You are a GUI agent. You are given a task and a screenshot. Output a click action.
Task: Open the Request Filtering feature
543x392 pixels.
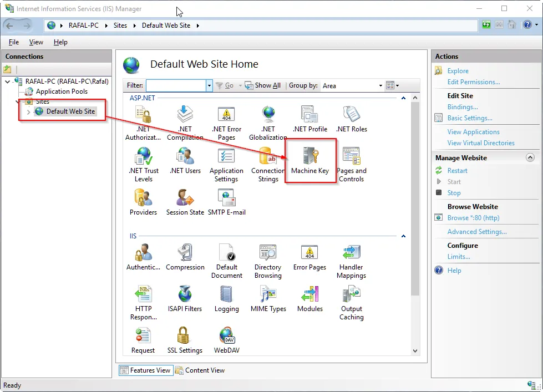pyautogui.click(x=143, y=340)
